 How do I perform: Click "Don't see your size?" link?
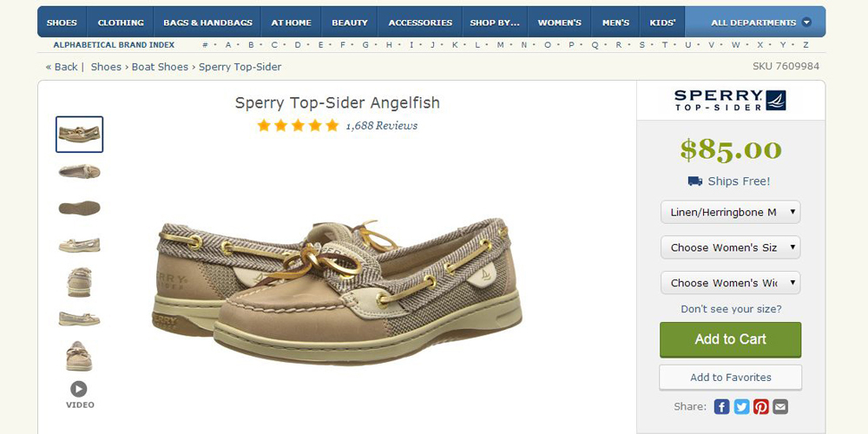[x=731, y=309]
